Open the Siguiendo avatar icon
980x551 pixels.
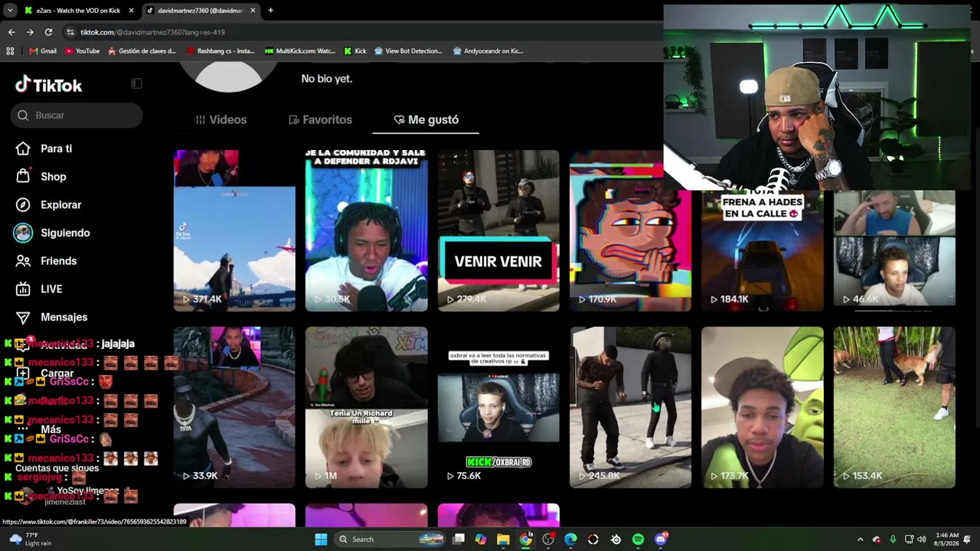pos(23,233)
